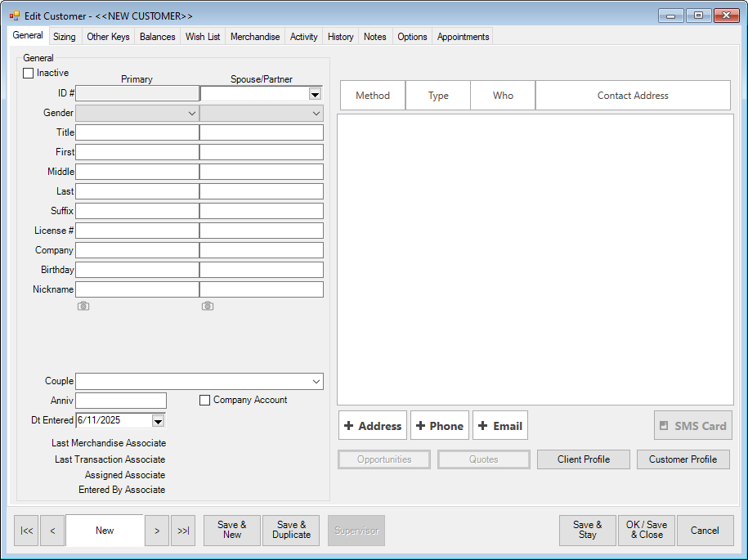Click the spouse photo camera icon
Screen dimensions: 748x560
pos(208,306)
